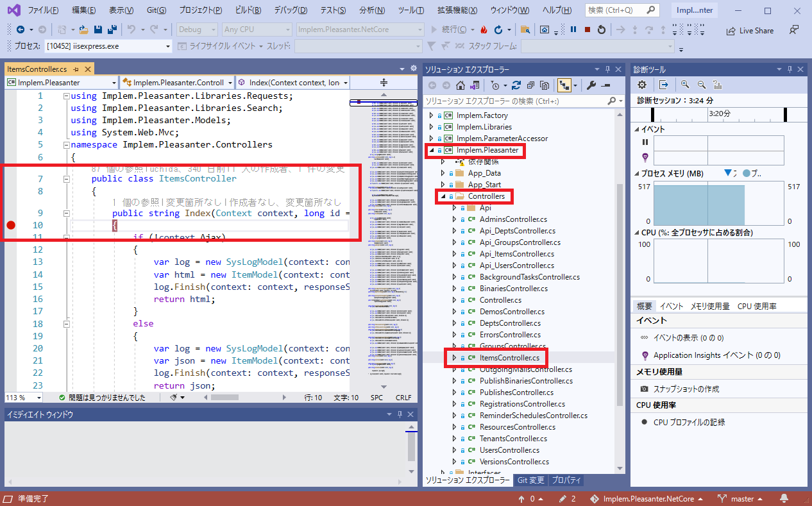Pause debugging with the Break All button

[x=573, y=30]
